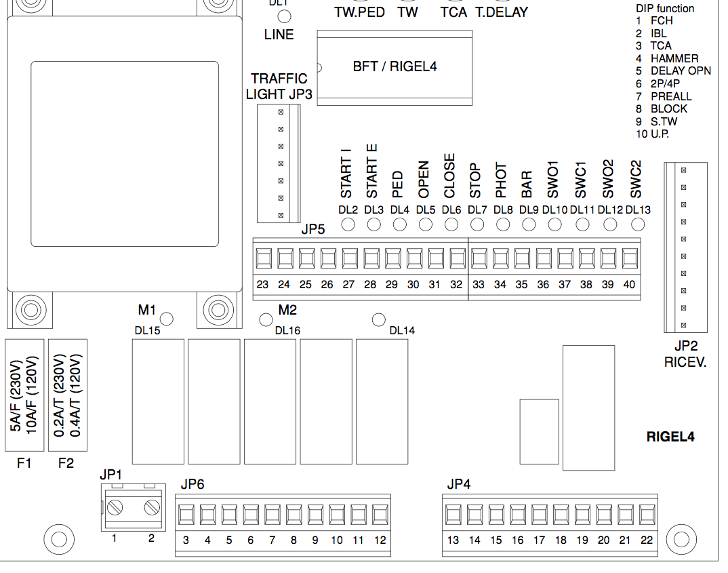Click the DL11 SWC1 indicator LED

582,224
